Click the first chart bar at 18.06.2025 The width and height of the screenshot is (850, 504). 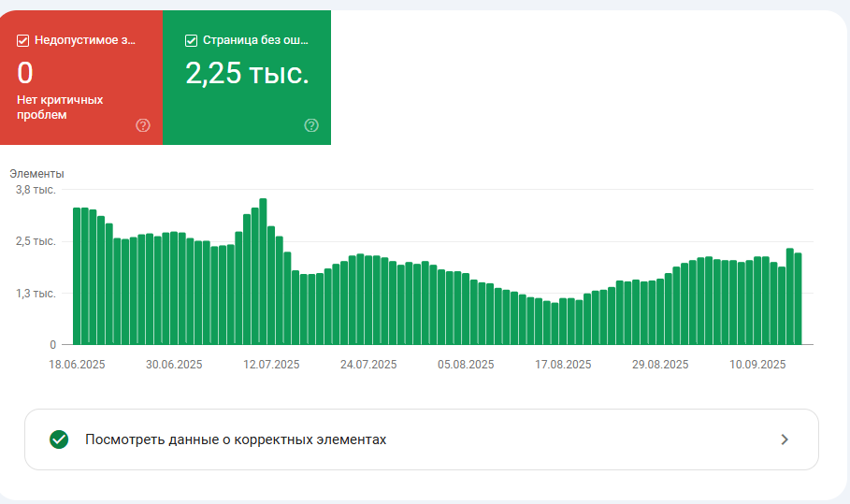click(x=77, y=276)
